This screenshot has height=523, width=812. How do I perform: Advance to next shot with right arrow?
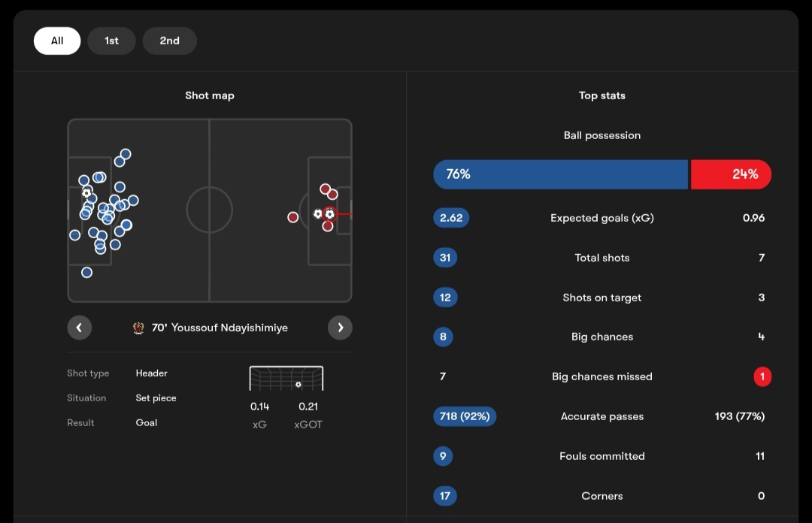tap(341, 328)
